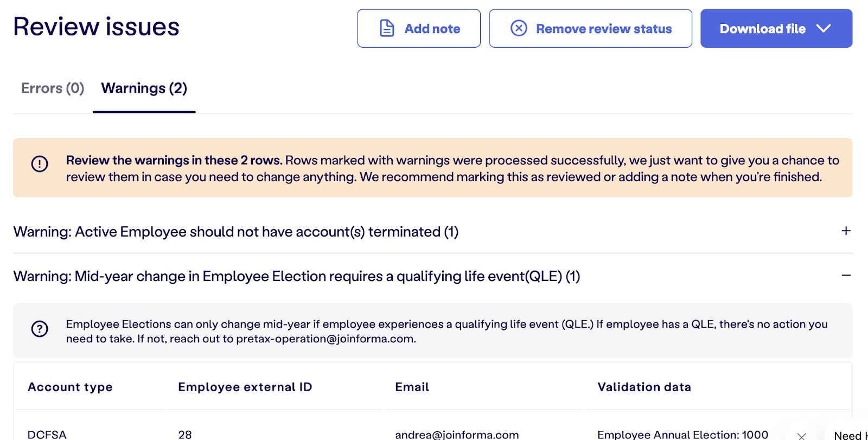Click the DCFSA account type cell

point(47,435)
